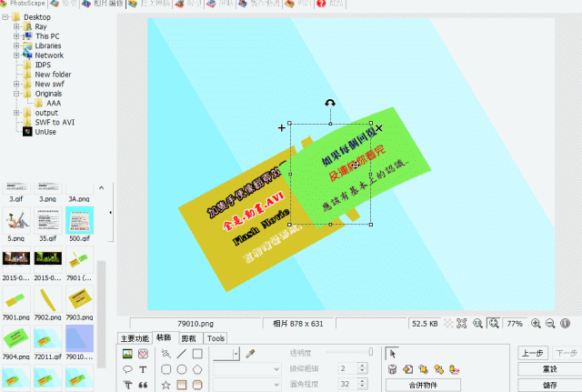Zoom in with the plus magnifier

point(536,324)
